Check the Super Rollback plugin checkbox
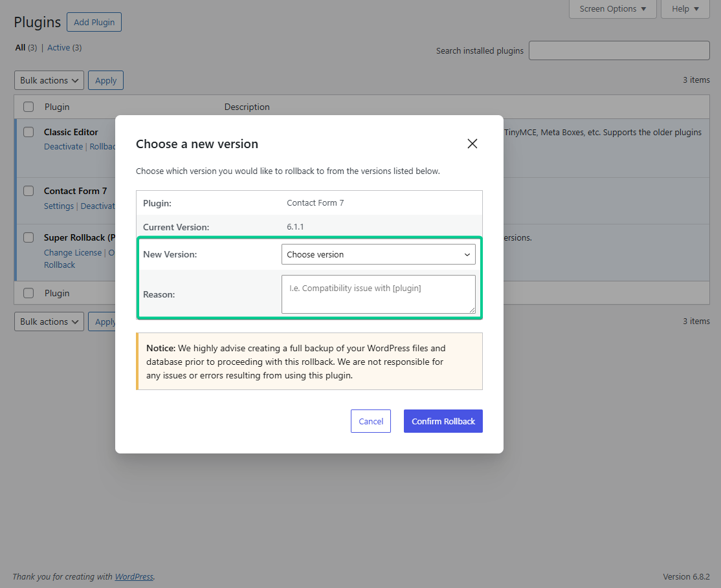 tap(28, 237)
